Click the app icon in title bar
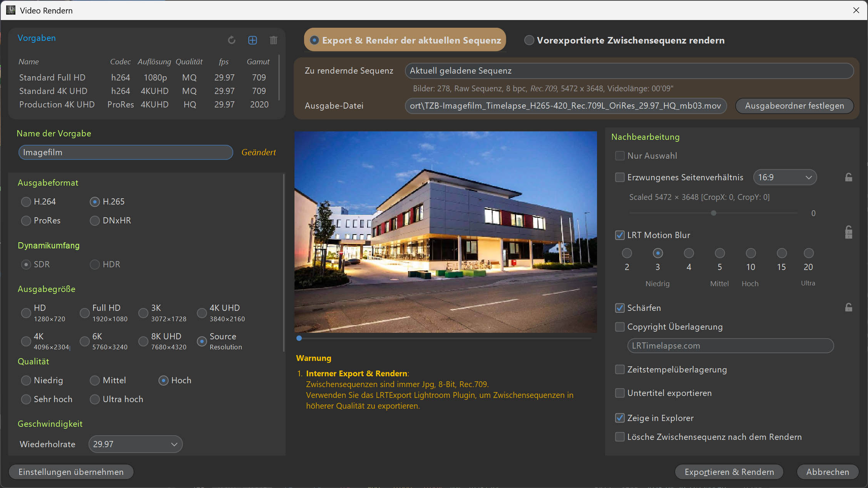The width and height of the screenshot is (868, 488). point(11,10)
